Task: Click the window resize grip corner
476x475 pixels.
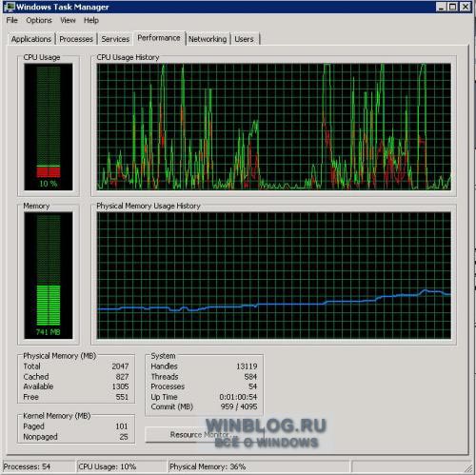Action: [468, 467]
